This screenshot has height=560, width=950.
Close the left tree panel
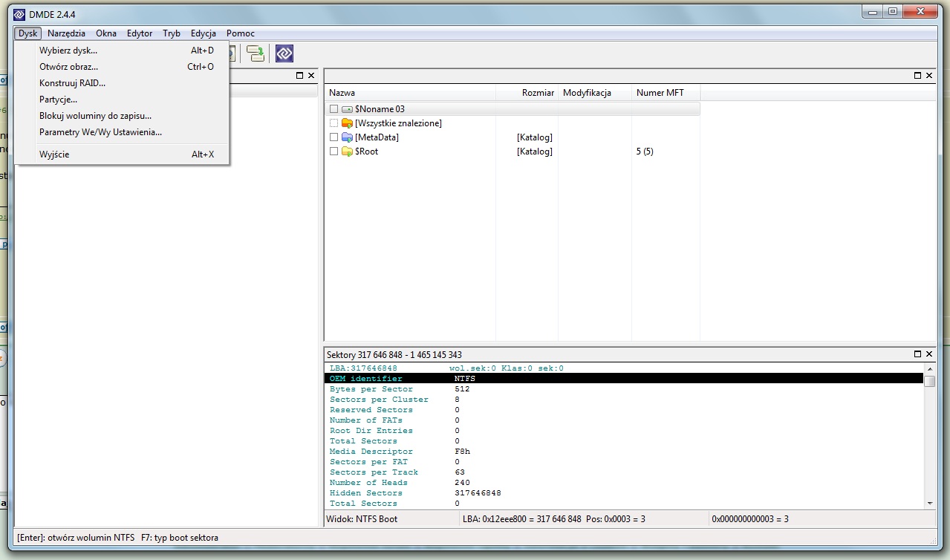click(x=311, y=75)
